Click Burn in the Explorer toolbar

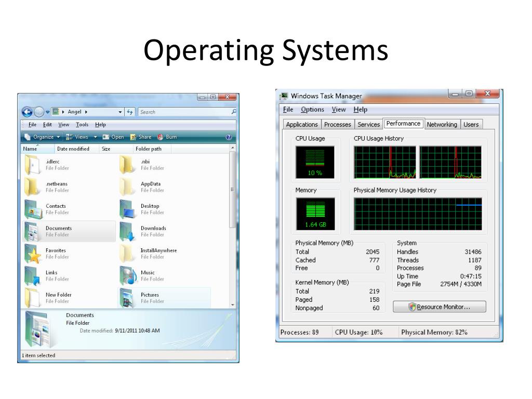point(167,137)
